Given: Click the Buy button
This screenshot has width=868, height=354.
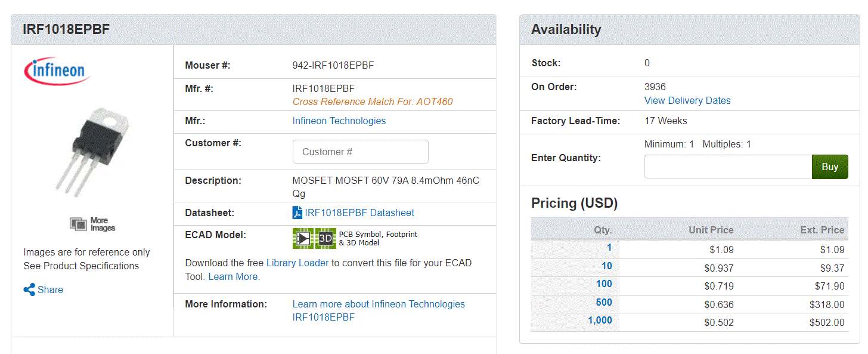Looking at the screenshot, I should point(830,167).
